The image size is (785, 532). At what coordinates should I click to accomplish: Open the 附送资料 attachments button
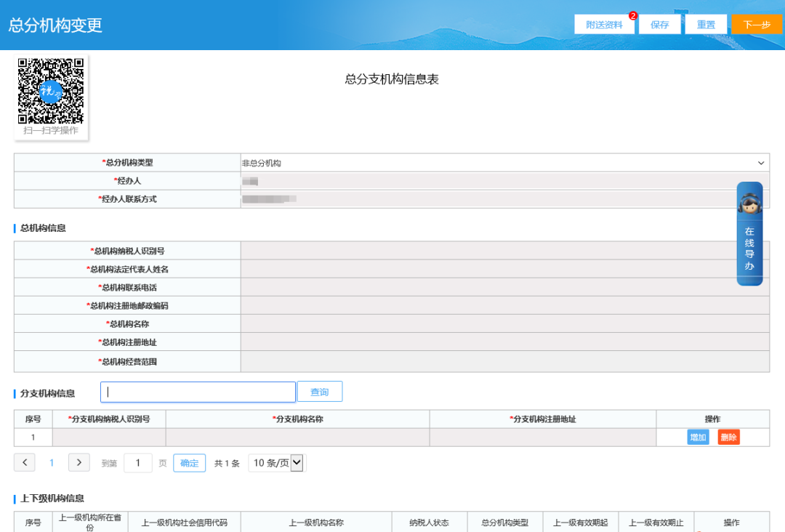604,25
